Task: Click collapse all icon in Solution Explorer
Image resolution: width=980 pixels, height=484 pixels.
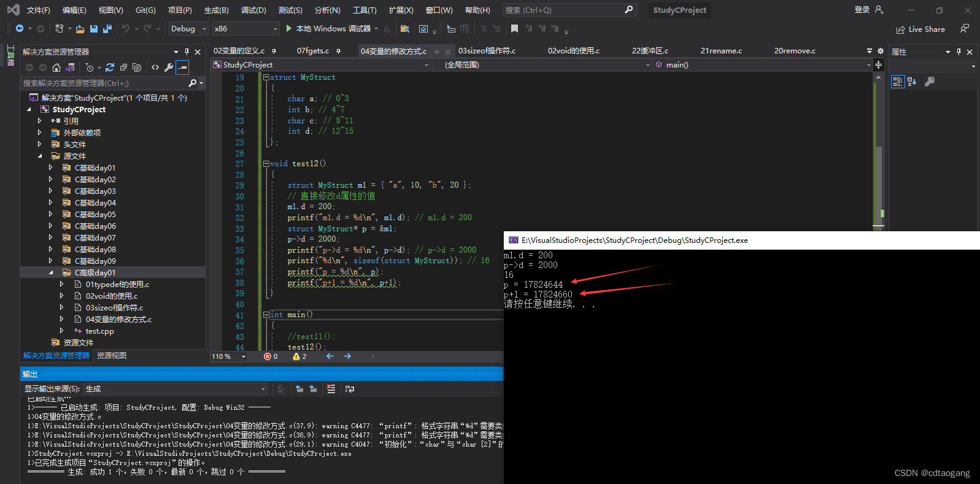Action: pyautogui.click(x=123, y=67)
